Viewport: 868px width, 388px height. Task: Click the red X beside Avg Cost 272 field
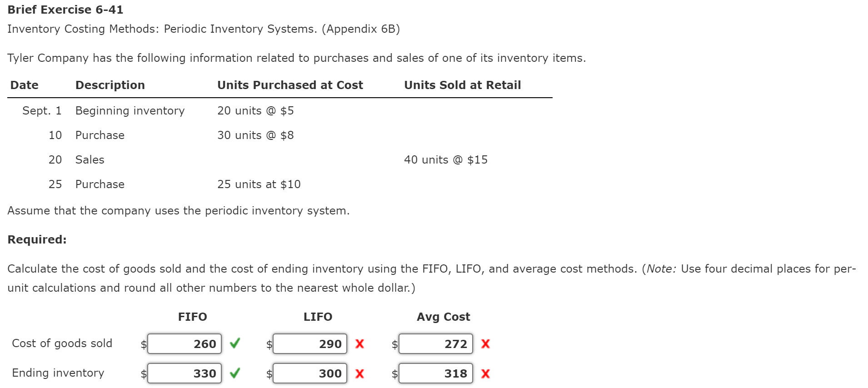click(485, 344)
